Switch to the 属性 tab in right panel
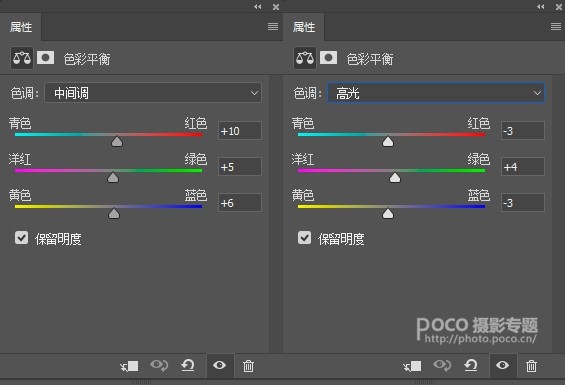565x385 pixels. [x=304, y=27]
